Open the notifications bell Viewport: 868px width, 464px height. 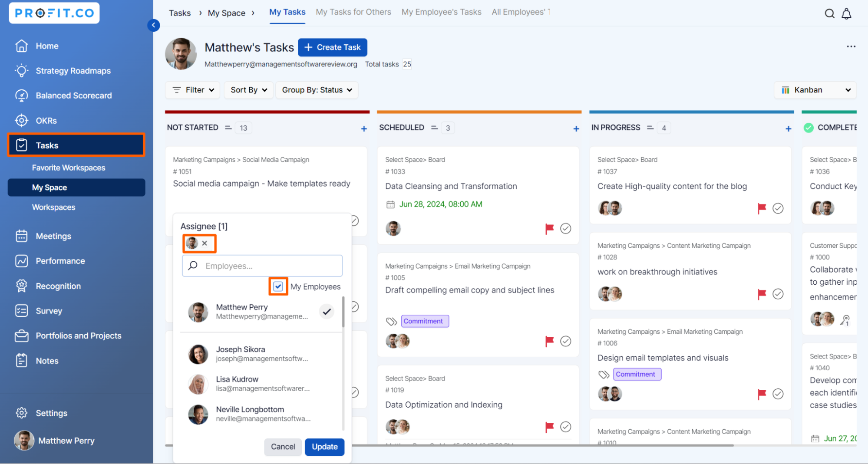click(x=846, y=13)
